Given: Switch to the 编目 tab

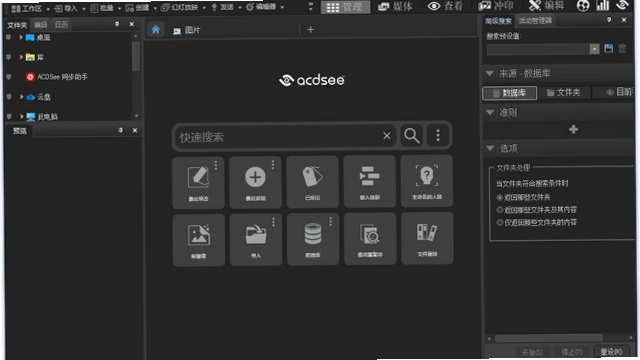Looking at the screenshot, I should coord(40,25).
